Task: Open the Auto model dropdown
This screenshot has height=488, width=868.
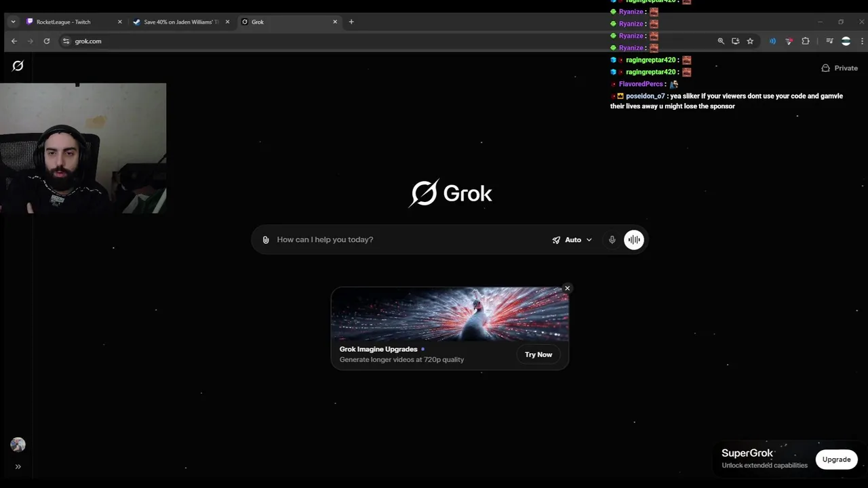Action: (572, 240)
